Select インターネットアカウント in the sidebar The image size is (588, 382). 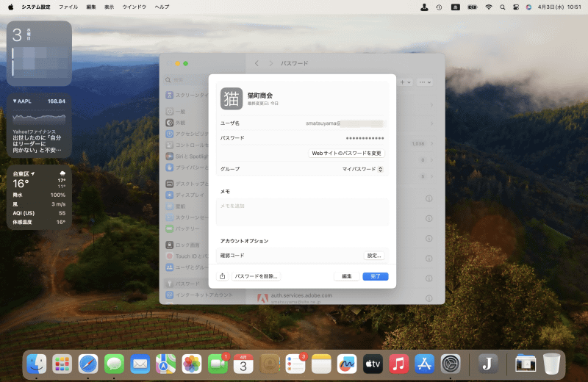coord(200,295)
